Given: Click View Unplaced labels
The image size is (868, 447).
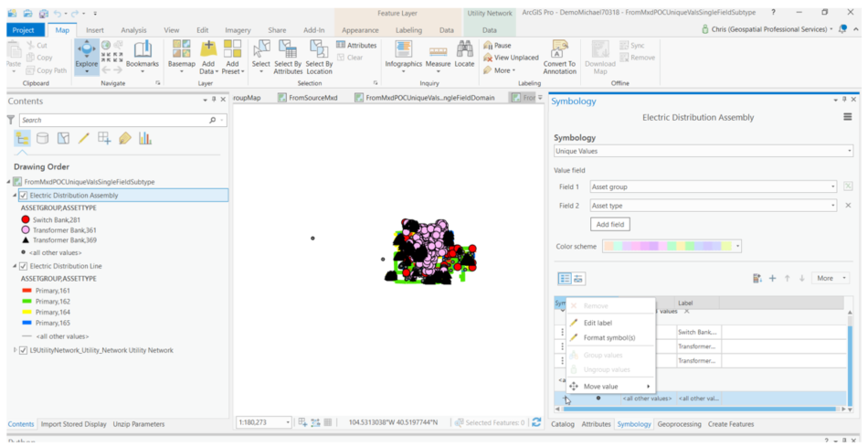Looking at the screenshot, I should 511,58.
